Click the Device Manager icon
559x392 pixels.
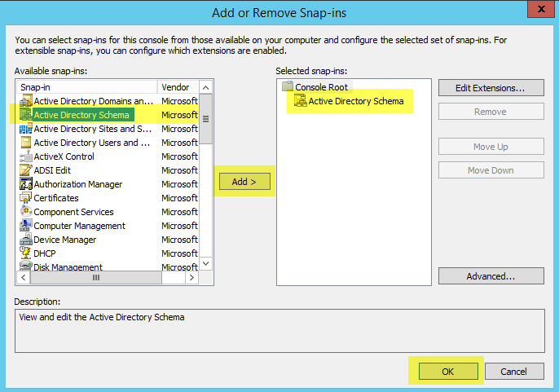26,240
